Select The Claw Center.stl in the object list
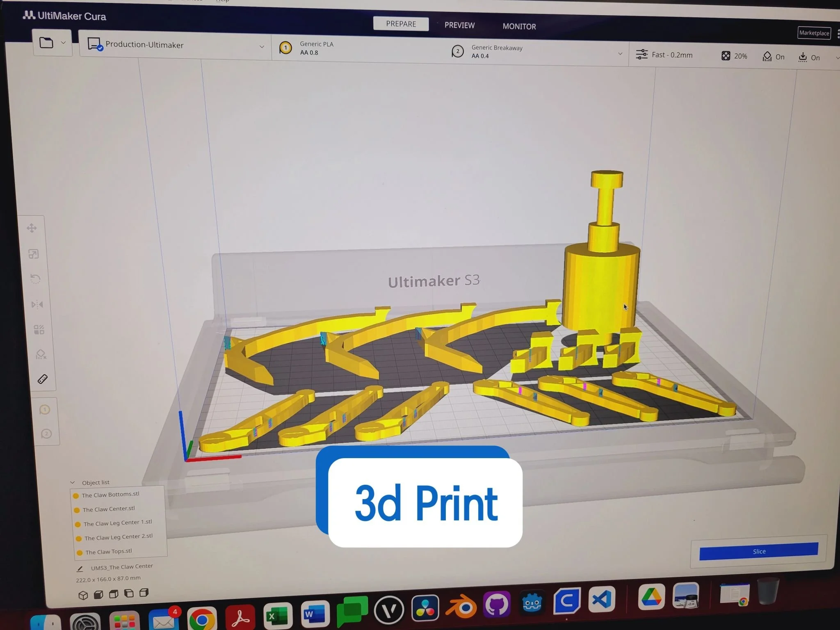 (108, 509)
